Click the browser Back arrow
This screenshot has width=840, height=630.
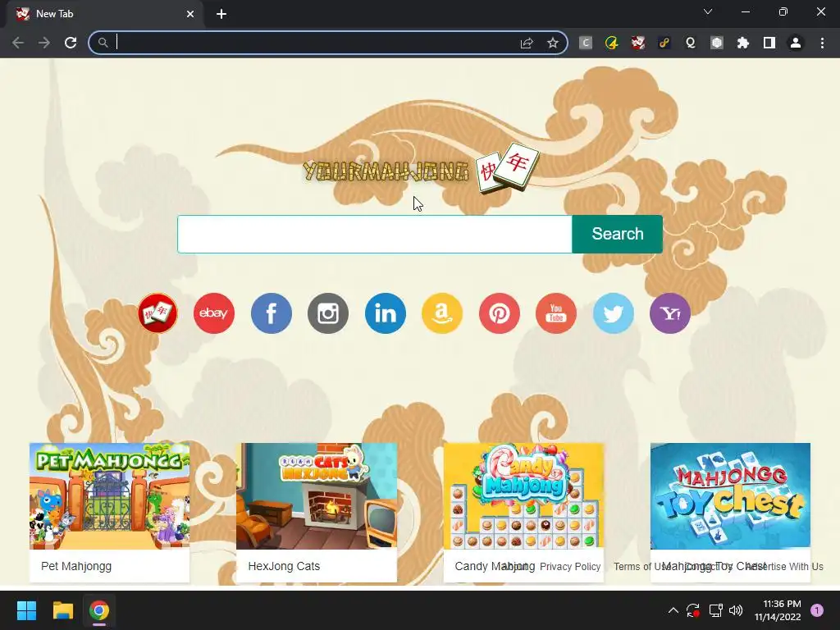18,43
